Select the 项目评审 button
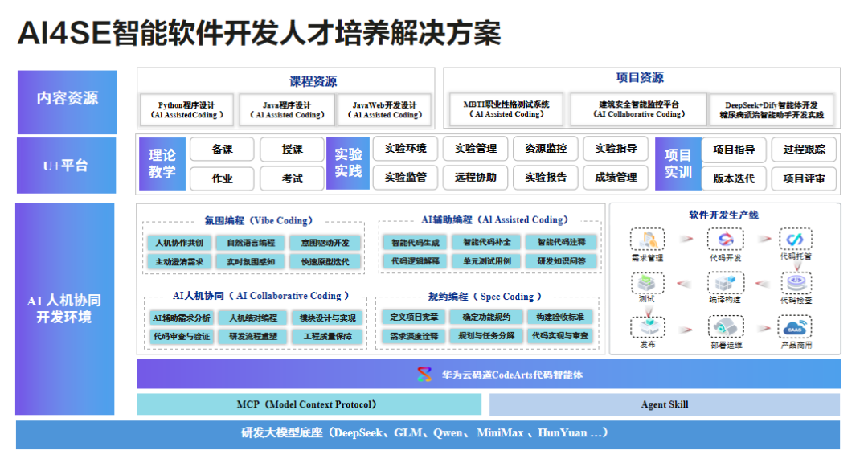 tap(804, 178)
